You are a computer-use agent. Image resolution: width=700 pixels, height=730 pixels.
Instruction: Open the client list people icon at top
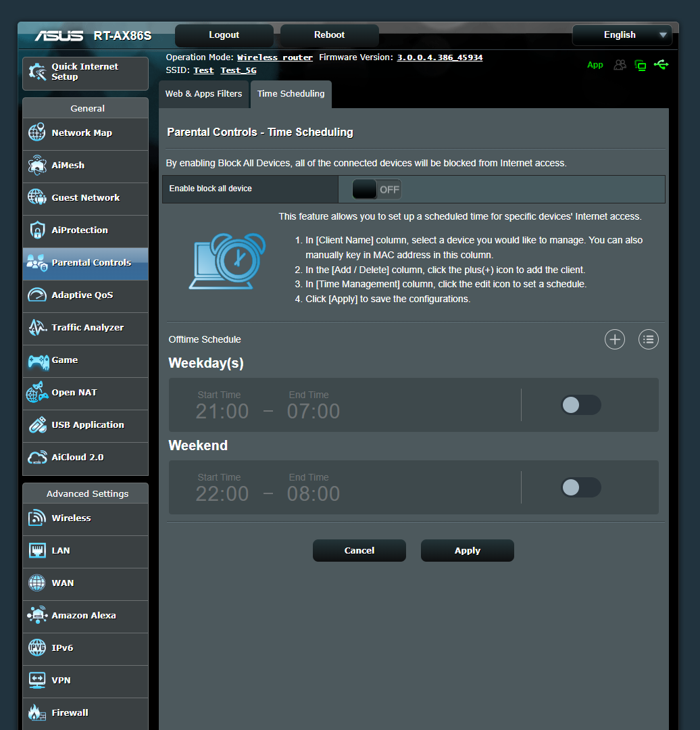tap(620, 64)
